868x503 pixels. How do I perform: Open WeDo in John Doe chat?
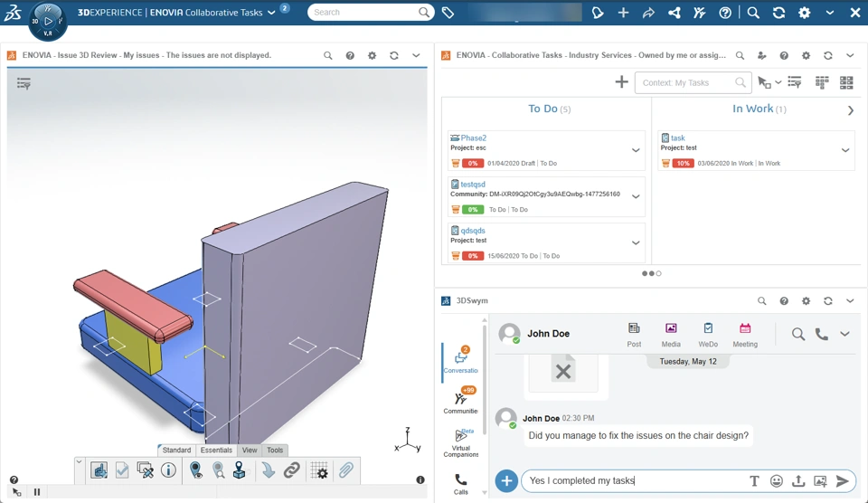tap(708, 335)
